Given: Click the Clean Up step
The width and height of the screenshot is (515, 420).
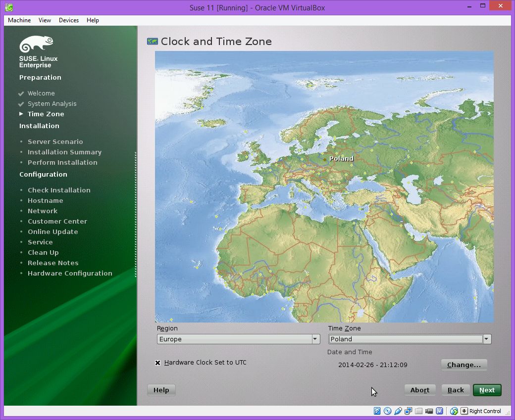Looking at the screenshot, I should (43, 253).
